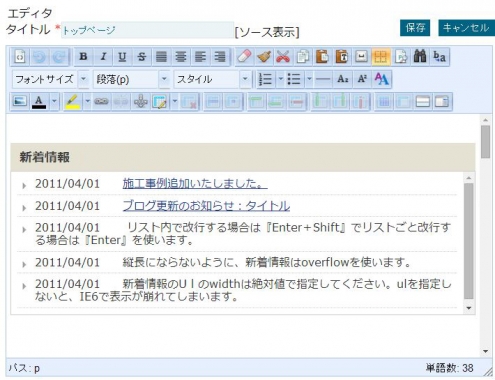The image size is (495, 380).
Task: Apply the black text color button
Action: click(39, 101)
